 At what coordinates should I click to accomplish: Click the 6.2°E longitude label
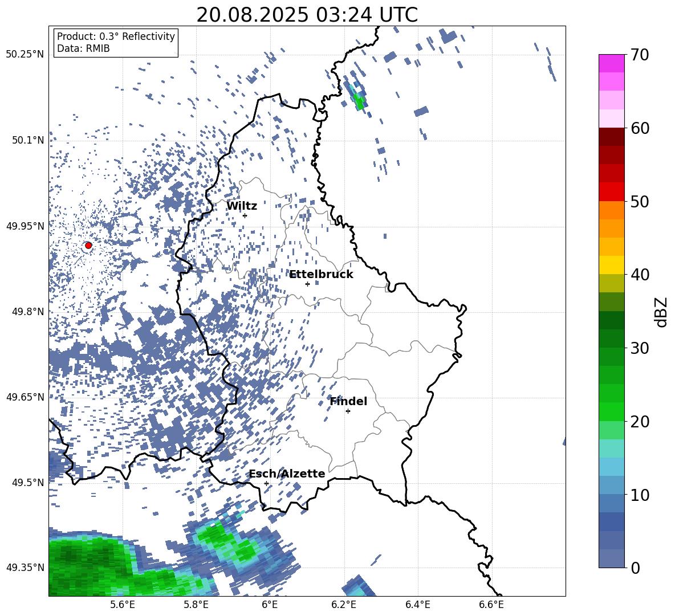pyautogui.click(x=344, y=605)
